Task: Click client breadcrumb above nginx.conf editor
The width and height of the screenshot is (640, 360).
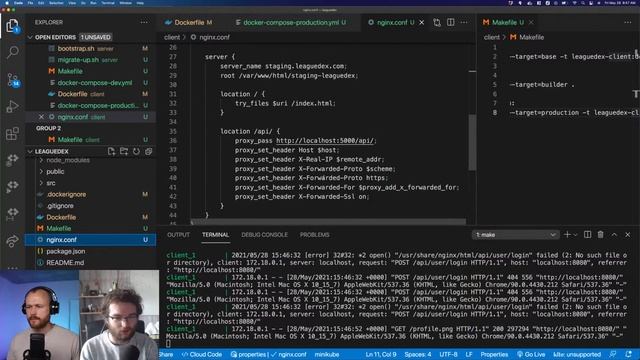Action: click(x=172, y=37)
